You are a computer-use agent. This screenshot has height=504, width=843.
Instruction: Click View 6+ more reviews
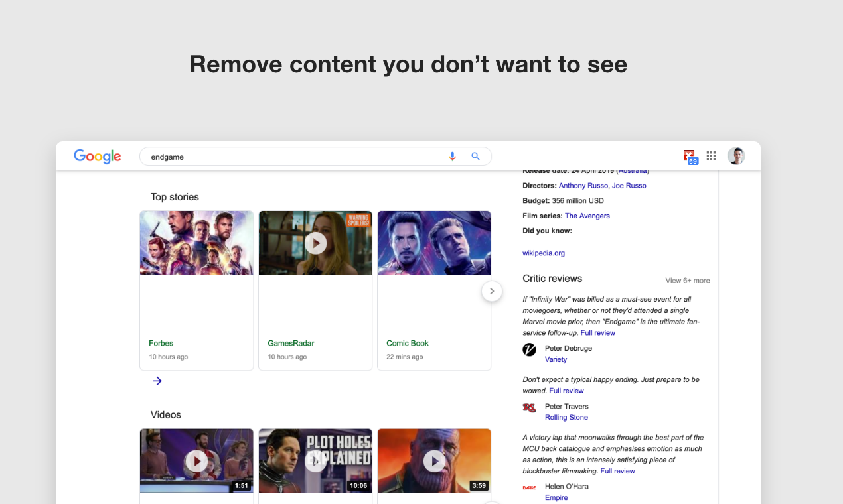[x=688, y=281]
